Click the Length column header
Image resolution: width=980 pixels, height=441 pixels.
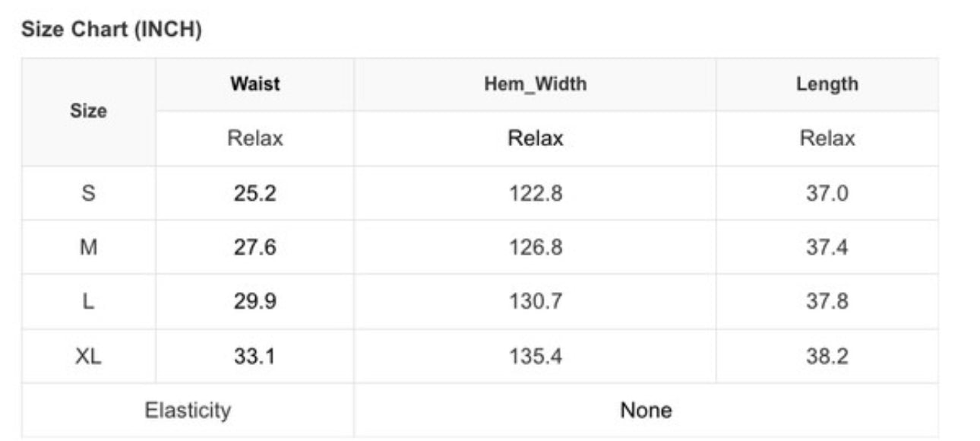tap(827, 84)
